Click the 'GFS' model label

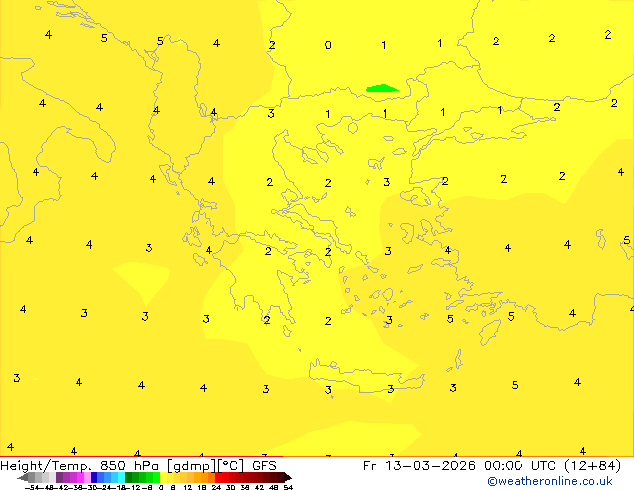[264, 466]
